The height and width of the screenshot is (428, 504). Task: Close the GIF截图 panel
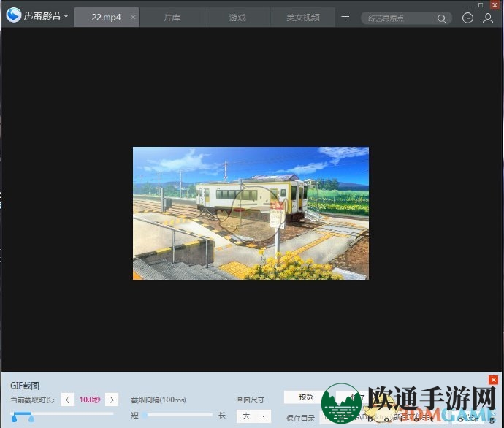tap(493, 380)
